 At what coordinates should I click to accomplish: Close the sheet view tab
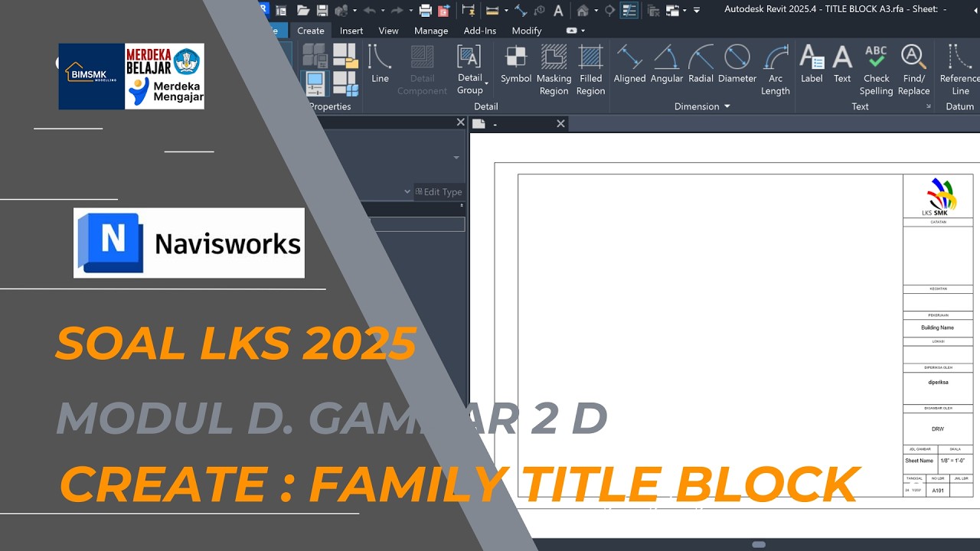pyautogui.click(x=560, y=123)
